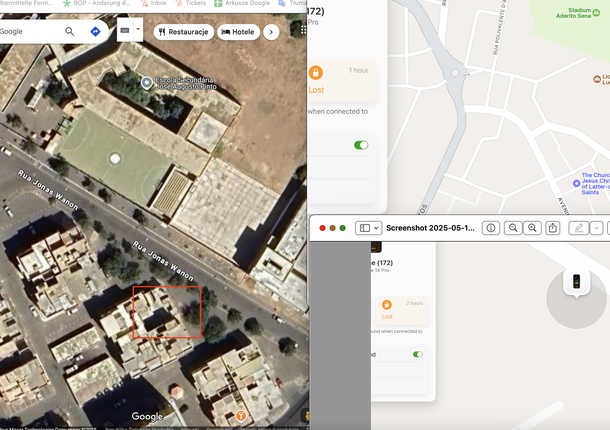Filter map by Restauracje category
The image size is (610, 430).
coord(182,32)
